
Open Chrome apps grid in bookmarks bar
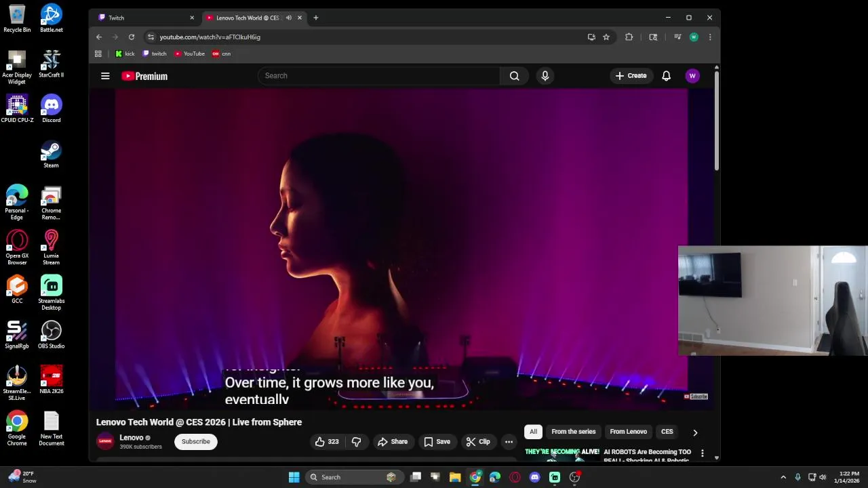click(98, 54)
